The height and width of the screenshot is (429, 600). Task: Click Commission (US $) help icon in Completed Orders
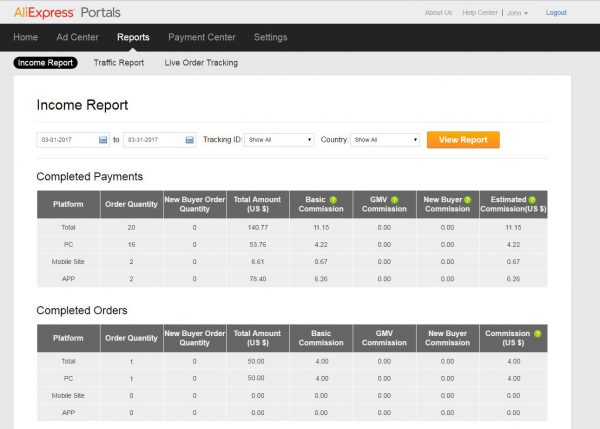click(538, 334)
